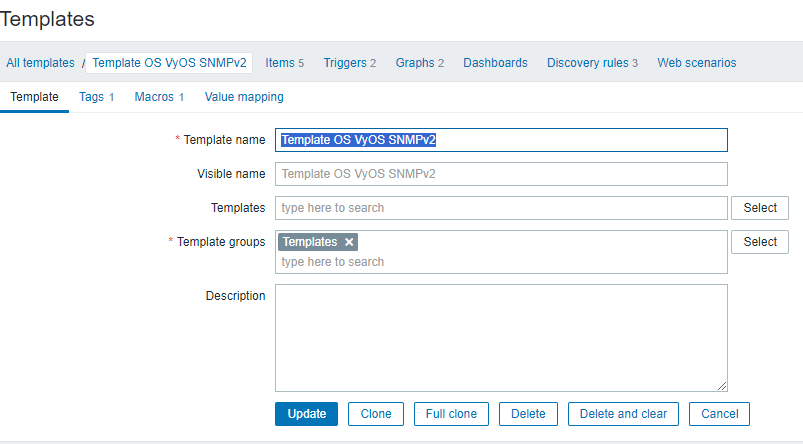Open All templates breadcrumb link
Image resolution: width=803 pixels, height=444 pixels.
coord(40,63)
